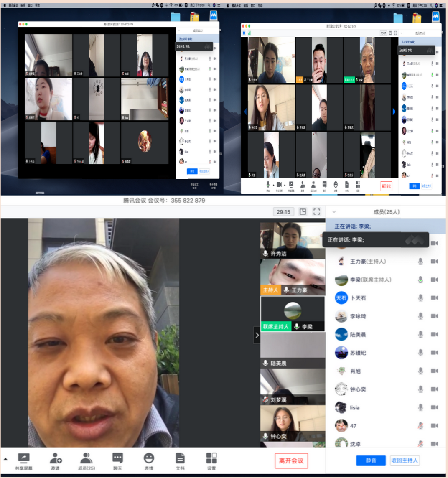This screenshot has height=478, width=448.
Task: Open the 文档 documents icon at bottom
Action: tap(180, 460)
